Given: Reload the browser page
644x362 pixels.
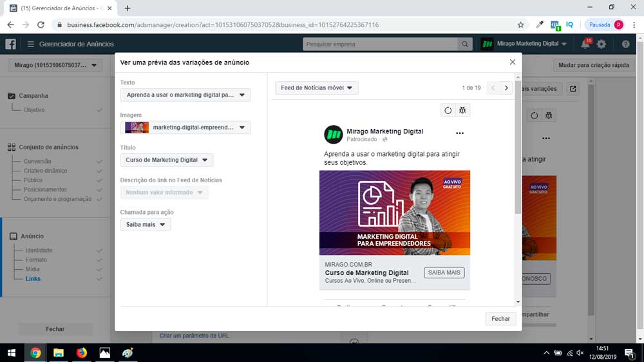Looking at the screenshot, I should point(41,24).
